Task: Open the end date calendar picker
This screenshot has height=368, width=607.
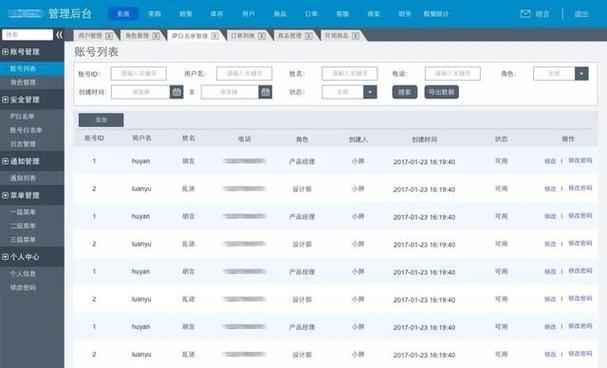Action: pos(265,92)
